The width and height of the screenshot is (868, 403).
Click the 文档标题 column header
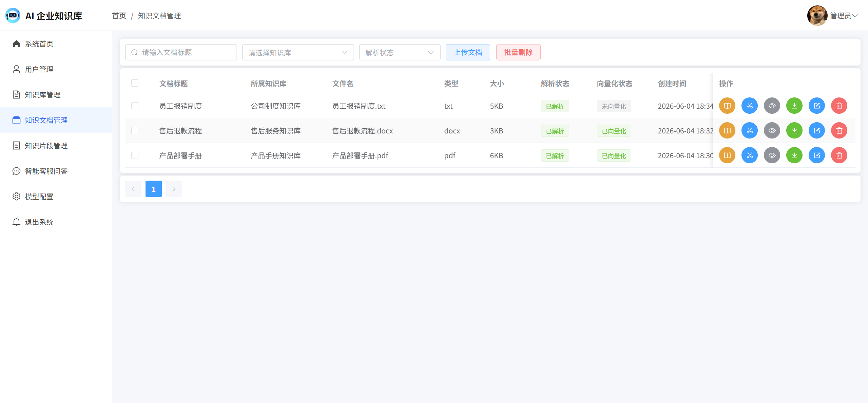173,84
